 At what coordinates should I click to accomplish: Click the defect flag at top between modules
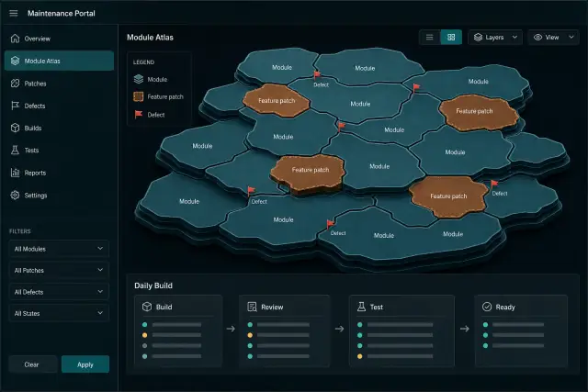coord(317,75)
